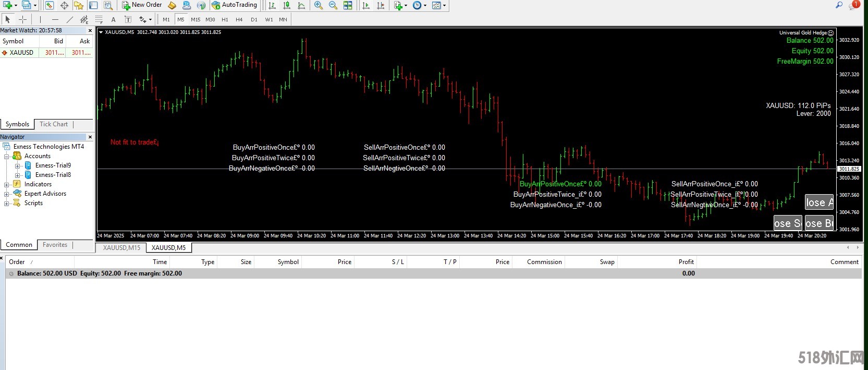
Task: Toggle chart shift icon
Action: pos(381,5)
